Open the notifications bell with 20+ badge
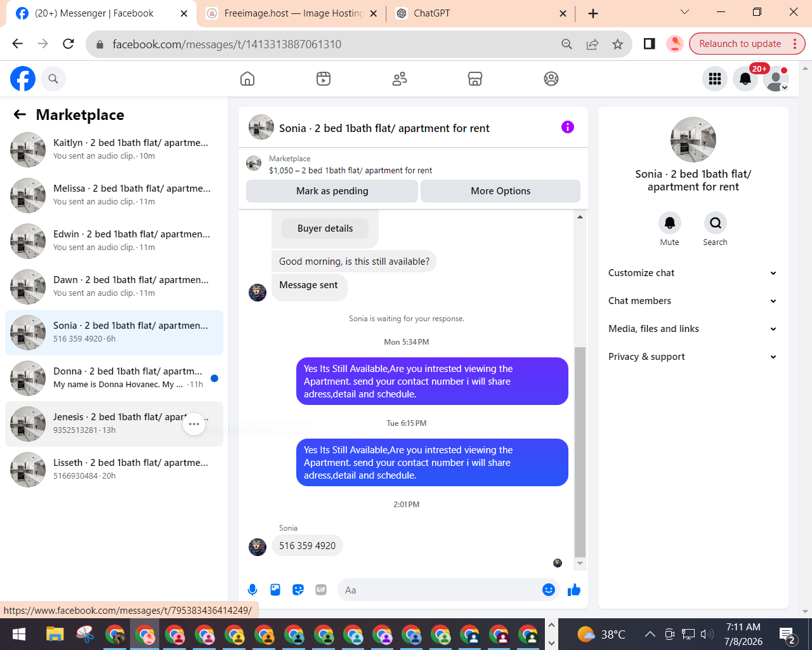812x650 pixels. coord(745,79)
